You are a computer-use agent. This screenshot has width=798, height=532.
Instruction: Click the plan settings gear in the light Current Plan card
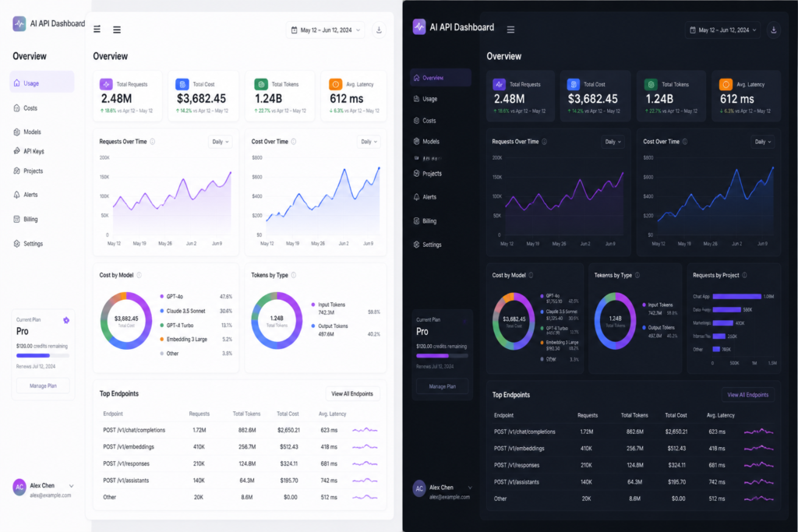tap(66, 320)
